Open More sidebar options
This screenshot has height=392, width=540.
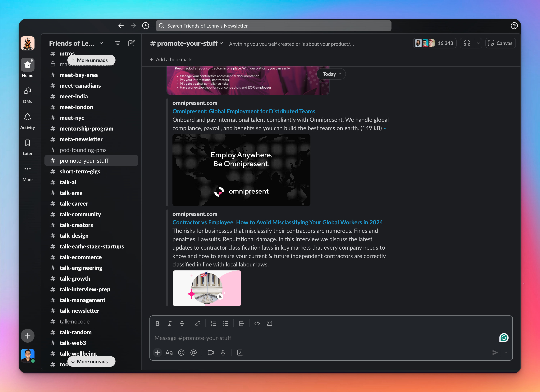click(x=28, y=173)
